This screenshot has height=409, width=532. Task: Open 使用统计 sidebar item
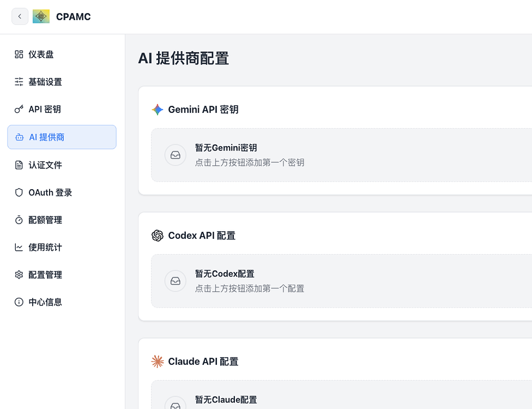click(x=62, y=248)
